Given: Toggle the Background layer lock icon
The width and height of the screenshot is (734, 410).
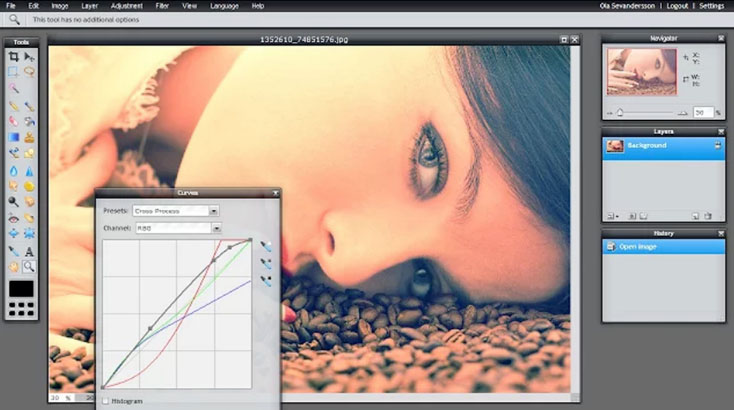Looking at the screenshot, I should point(716,146).
